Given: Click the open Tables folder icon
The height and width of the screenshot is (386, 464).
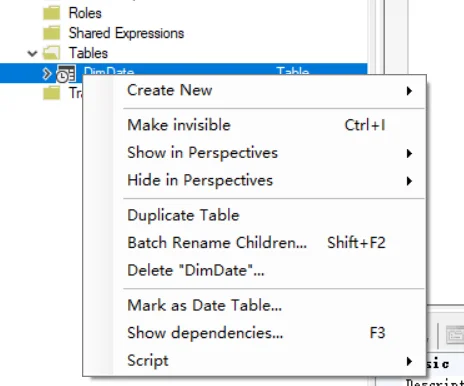Looking at the screenshot, I should pyautogui.click(x=51, y=53).
